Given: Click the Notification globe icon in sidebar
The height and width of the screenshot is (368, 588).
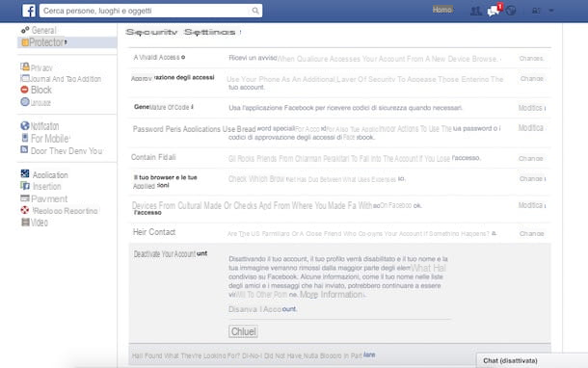Looking at the screenshot, I should coord(25,126).
